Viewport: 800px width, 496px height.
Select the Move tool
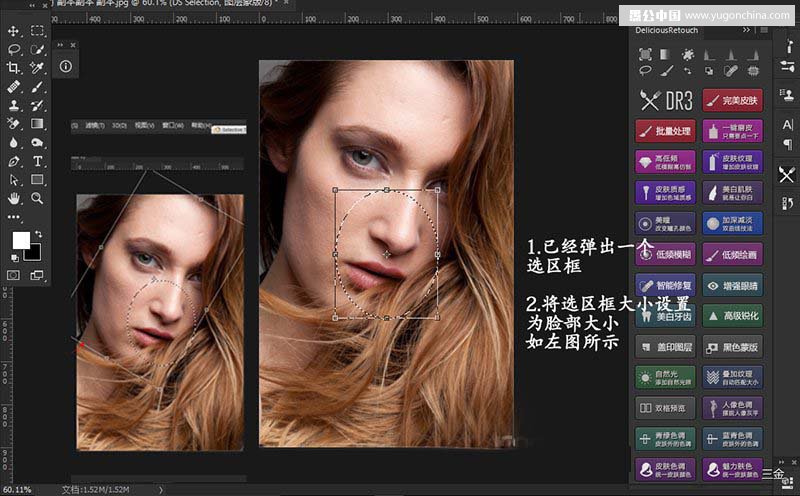(x=13, y=31)
